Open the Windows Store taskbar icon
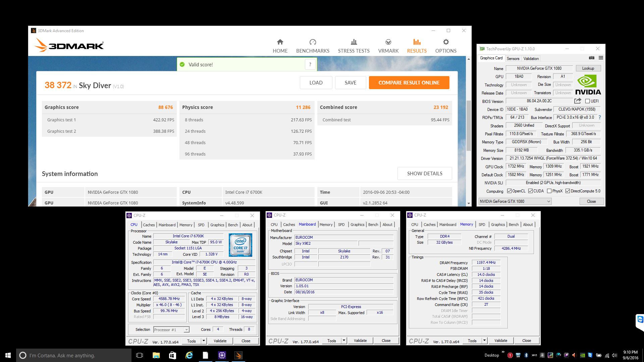The height and width of the screenshot is (362, 644). click(x=172, y=355)
